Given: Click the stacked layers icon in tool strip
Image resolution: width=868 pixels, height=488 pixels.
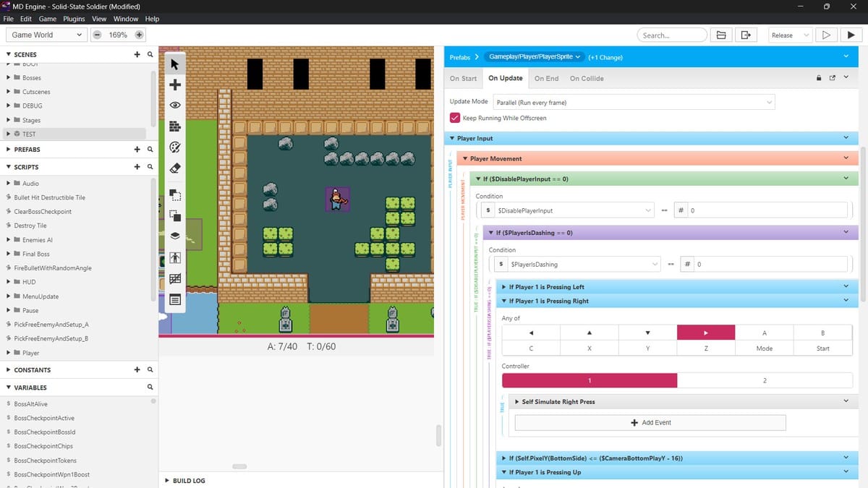Looking at the screenshot, I should (174, 236).
